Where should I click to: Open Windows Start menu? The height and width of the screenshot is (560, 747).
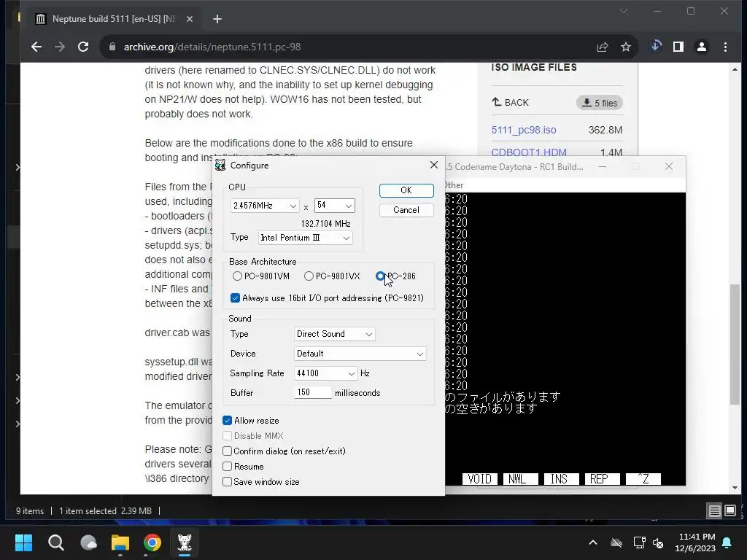coord(23,542)
